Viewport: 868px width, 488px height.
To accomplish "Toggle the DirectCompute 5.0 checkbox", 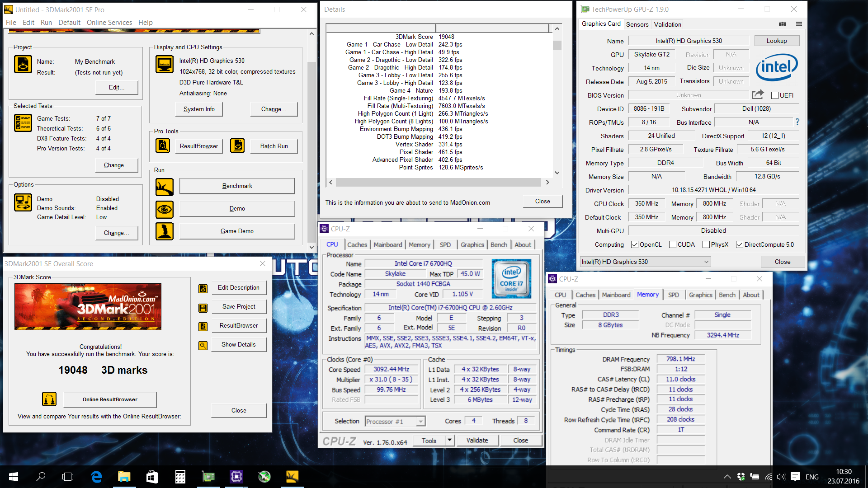I will pos(740,244).
